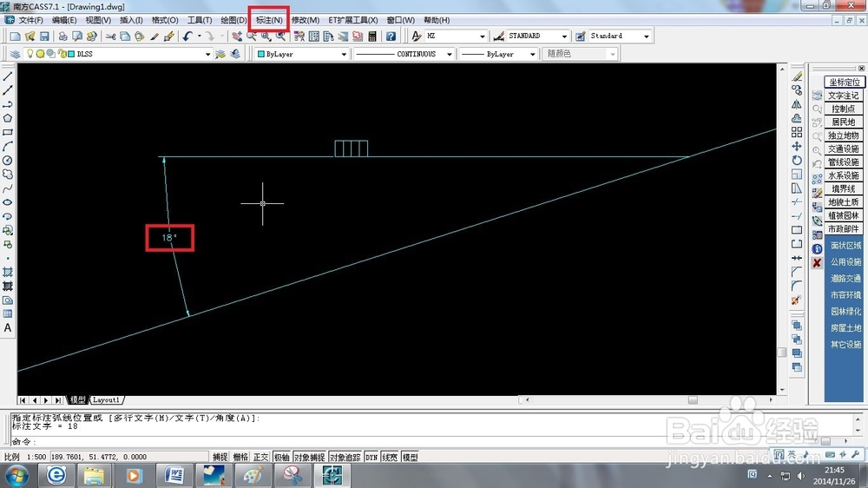Click the red X icon in side panel
Screen dimensions: 868x488
pyautogui.click(x=817, y=262)
